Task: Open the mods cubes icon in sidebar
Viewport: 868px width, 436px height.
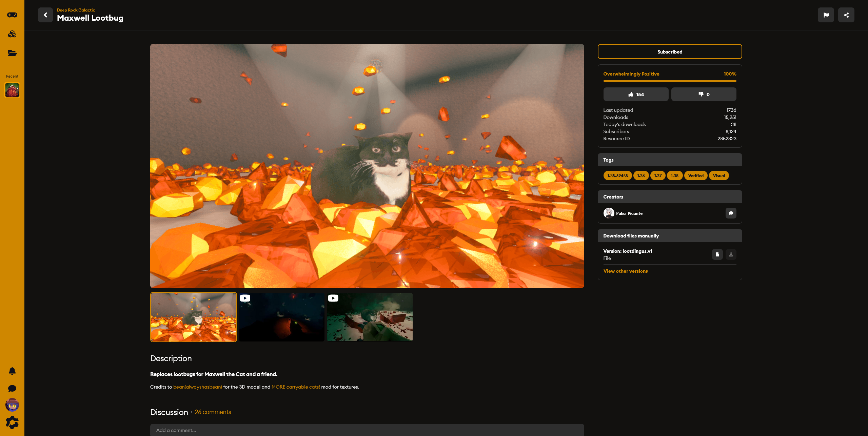Action: (12, 34)
